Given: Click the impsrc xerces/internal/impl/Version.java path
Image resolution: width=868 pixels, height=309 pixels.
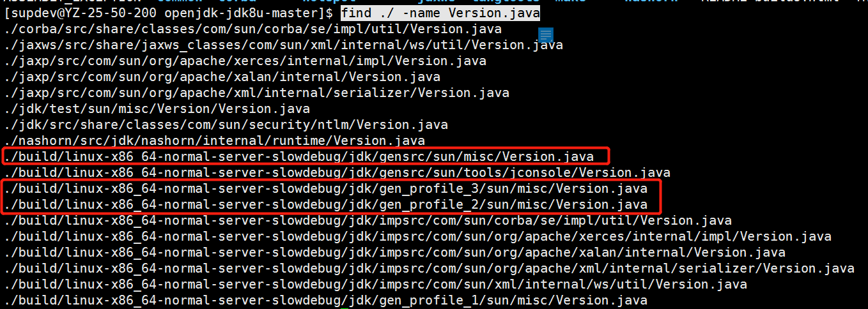Looking at the screenshot, I should point(417,237).
